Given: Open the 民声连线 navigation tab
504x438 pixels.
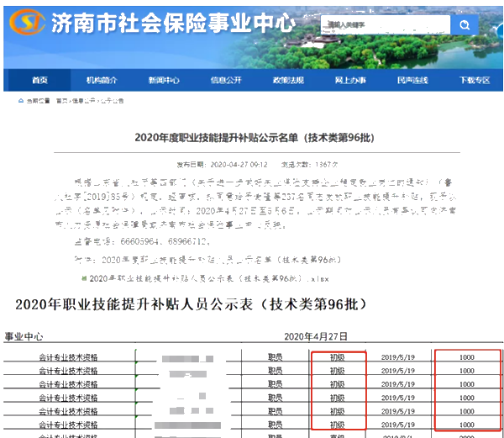Looking at the screenshot, I should (412, 80).
